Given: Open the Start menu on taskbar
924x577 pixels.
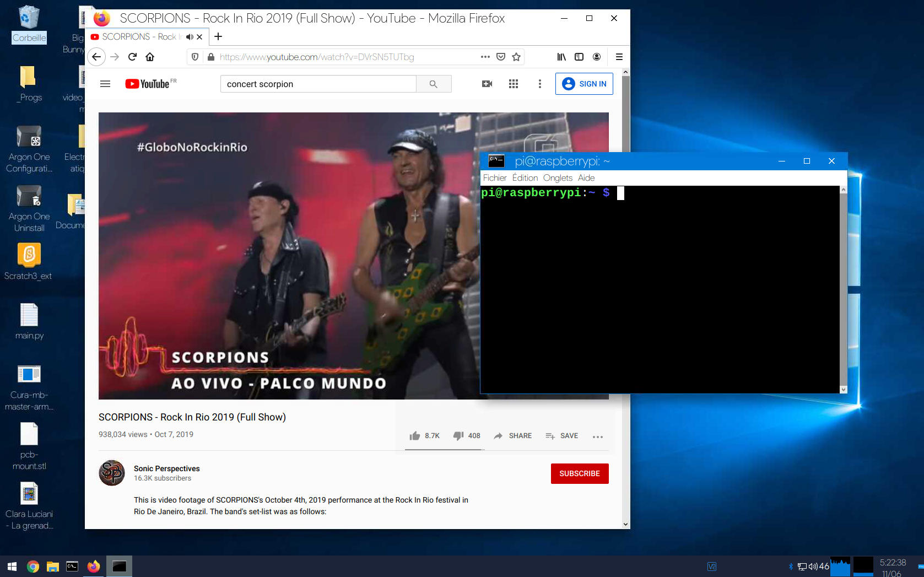Looking at the screenshot, I should point(12,566).
